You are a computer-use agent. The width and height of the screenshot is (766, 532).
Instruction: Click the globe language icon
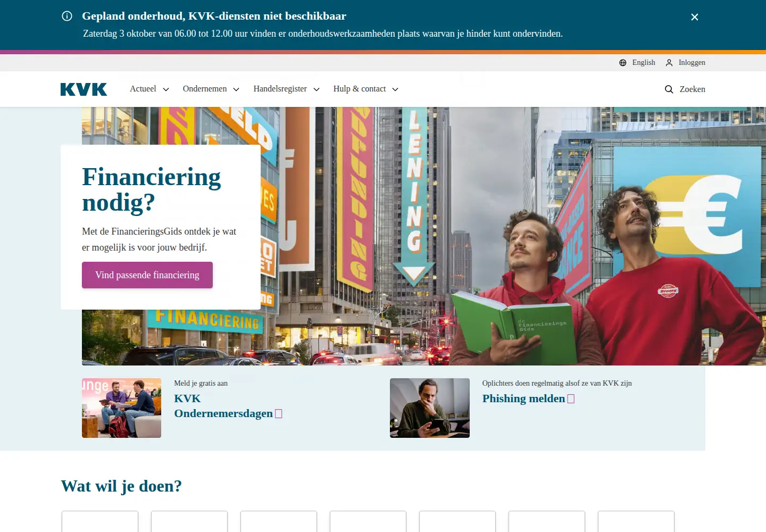pos(623,63)
